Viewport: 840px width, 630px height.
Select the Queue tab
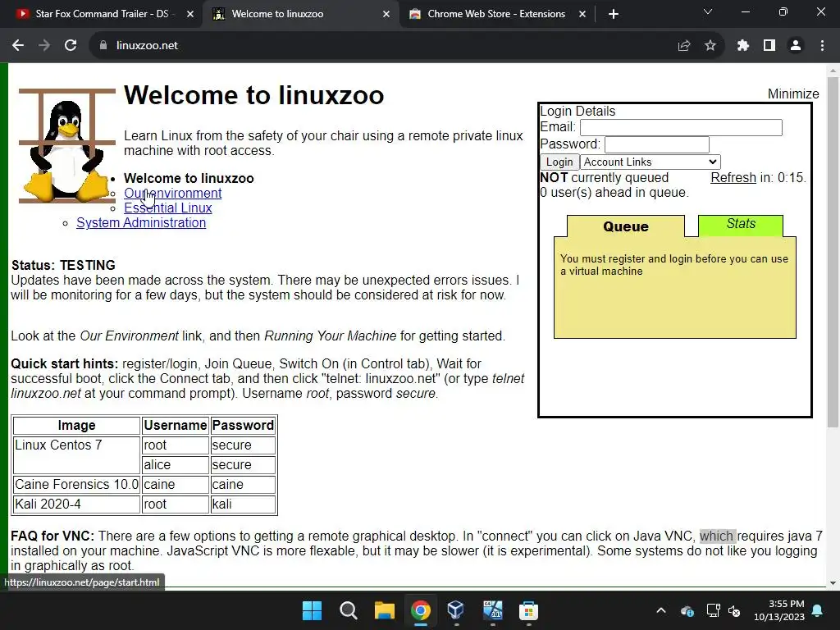pyautogui.click(x=625, y=226)
